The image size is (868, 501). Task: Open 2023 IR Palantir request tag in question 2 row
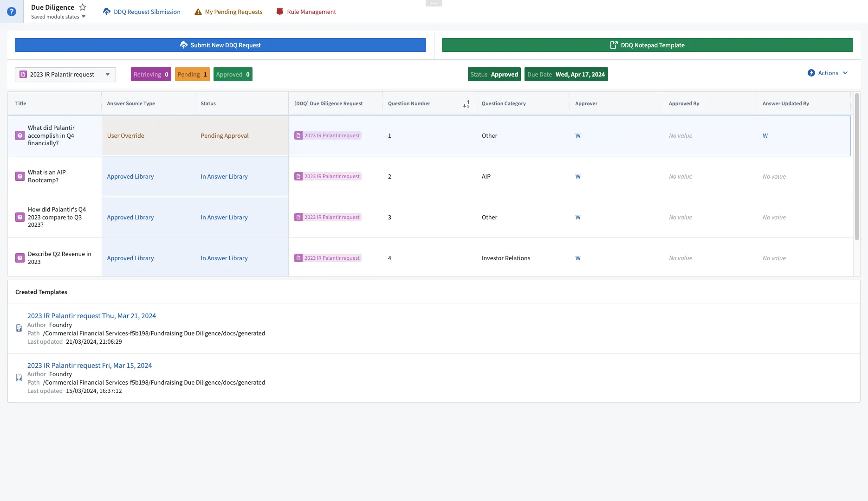[328, 176]
